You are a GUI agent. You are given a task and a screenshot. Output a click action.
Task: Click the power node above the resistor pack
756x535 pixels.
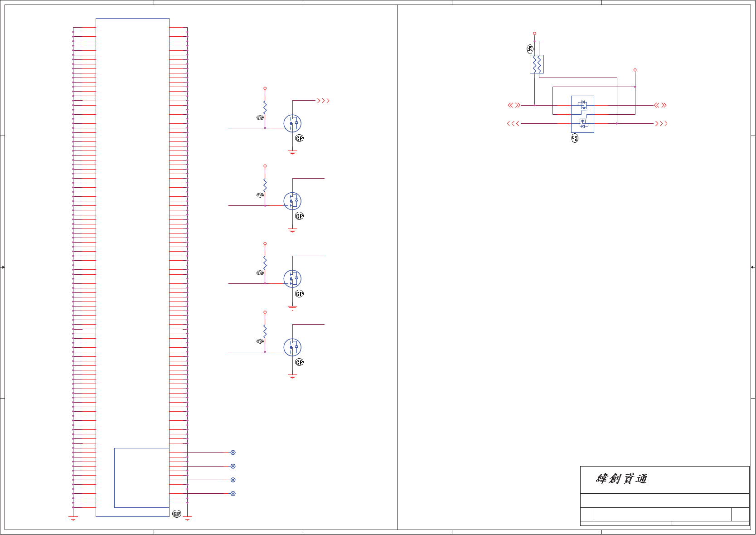(x=535, y=34)
